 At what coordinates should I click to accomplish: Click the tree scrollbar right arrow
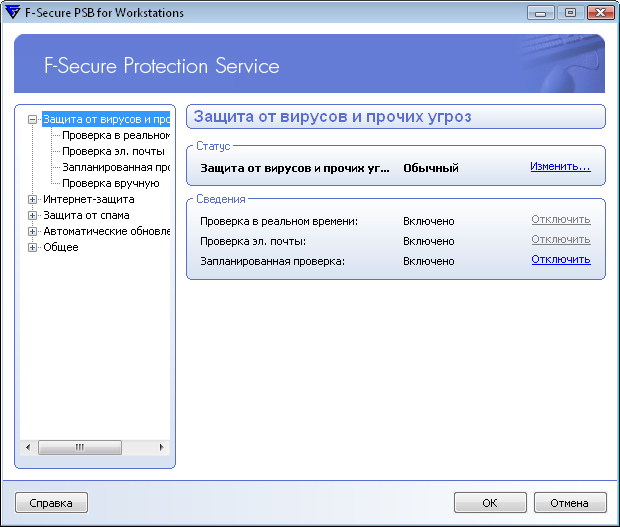coord(161,448)
